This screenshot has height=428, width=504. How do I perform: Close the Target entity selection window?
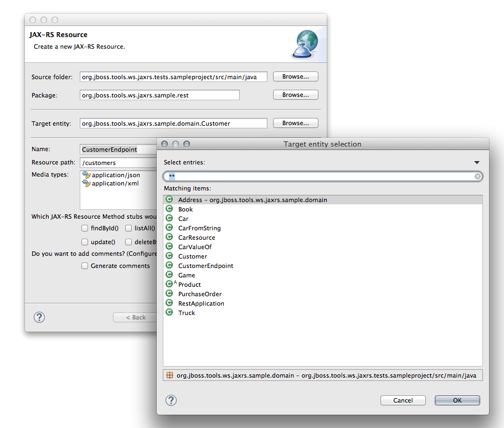coord(164,144)
